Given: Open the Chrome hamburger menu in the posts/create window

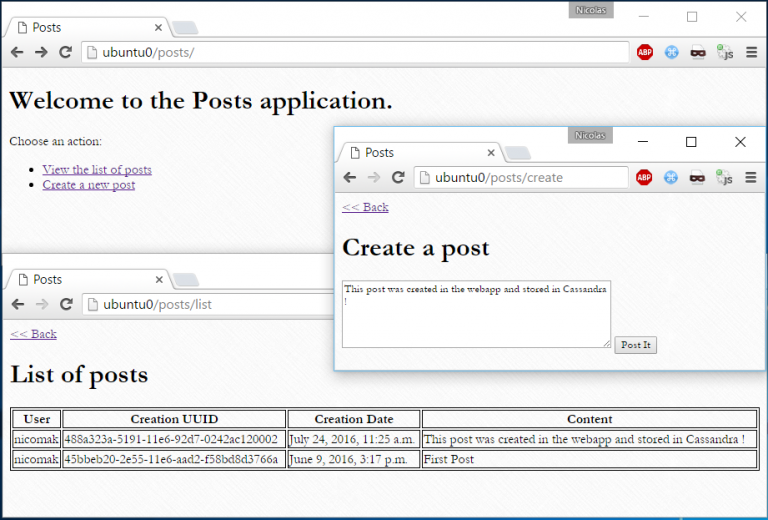Looking at the screenshot, I should pyautogui.click(x=750, y=177).
